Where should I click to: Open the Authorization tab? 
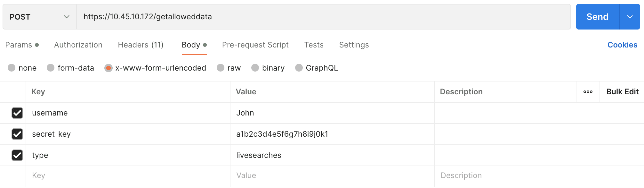coord(78,45)
